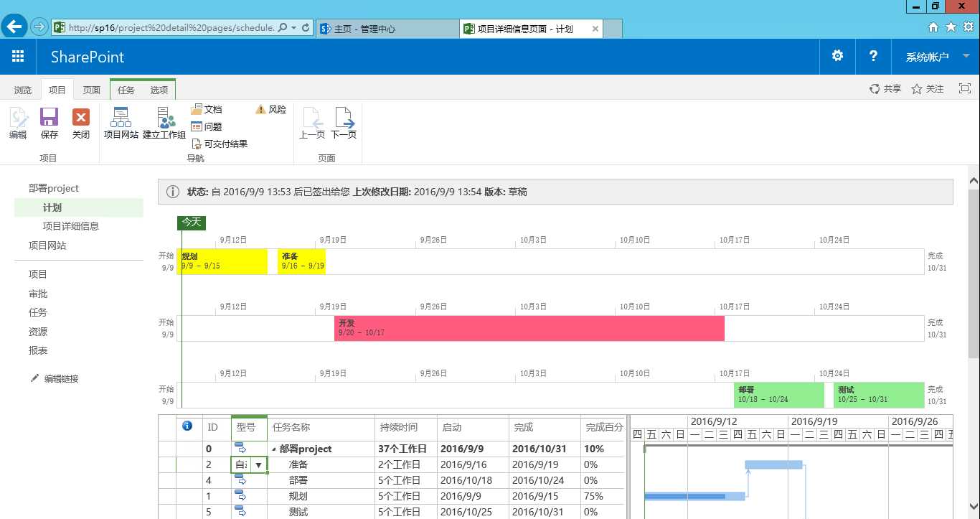Click the Build Team ribbon icon
This screenshot has width=980, height=519.
[164, 123]
